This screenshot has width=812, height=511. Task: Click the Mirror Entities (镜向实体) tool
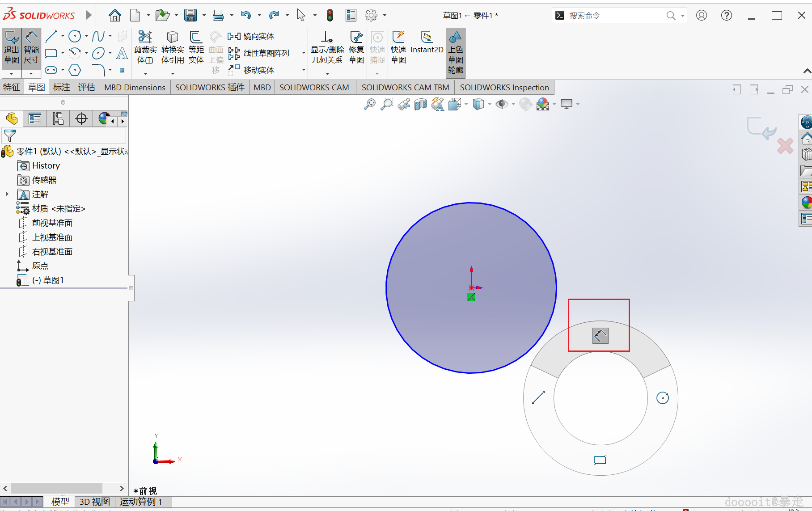(x=251, y=36)
